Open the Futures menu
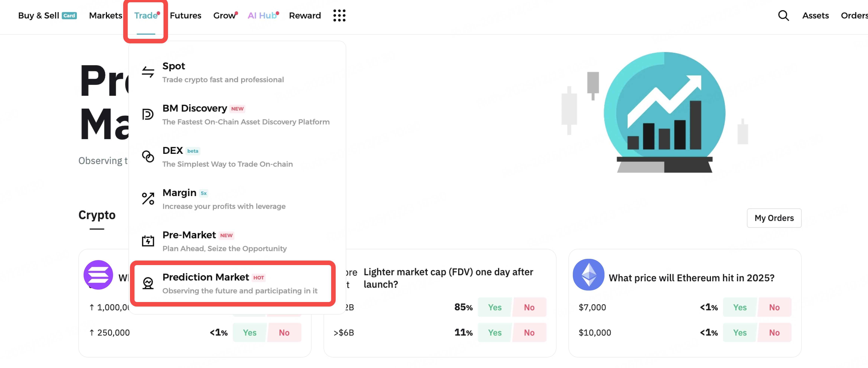The height and width of the screenshot is (368, 868). click(185, 15)
